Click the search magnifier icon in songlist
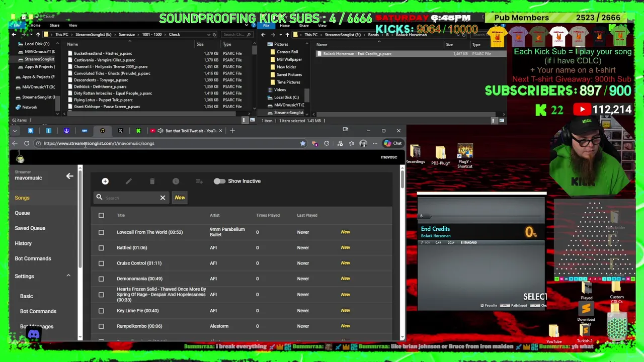This screenshot has width=644, height=362. point(99,198)
